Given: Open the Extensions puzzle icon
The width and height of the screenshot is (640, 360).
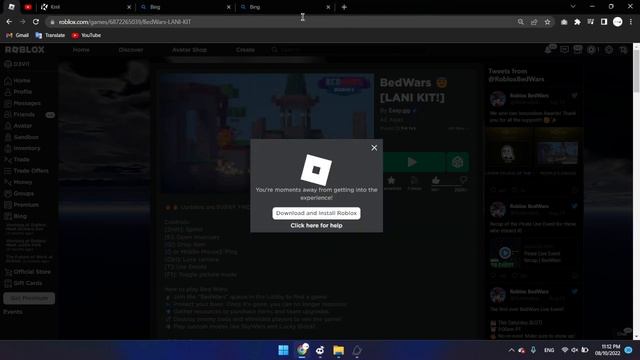Looking at the screenshot, I should 577,22.
